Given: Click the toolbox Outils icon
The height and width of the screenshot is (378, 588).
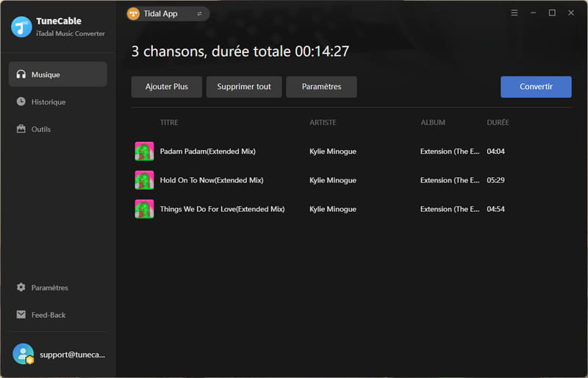Looking at the screenshot, I should 21,129.
